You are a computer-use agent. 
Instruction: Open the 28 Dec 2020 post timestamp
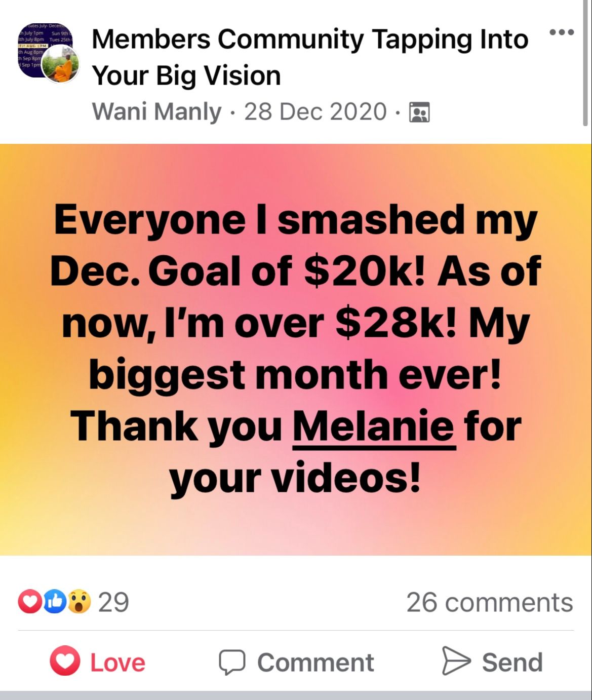[x=316, y=111]
